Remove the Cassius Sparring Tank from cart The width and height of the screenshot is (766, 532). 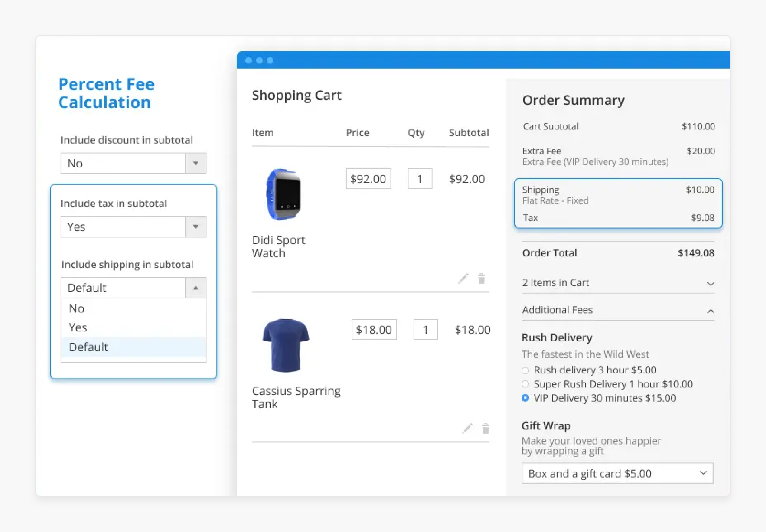tap(485, 428)
